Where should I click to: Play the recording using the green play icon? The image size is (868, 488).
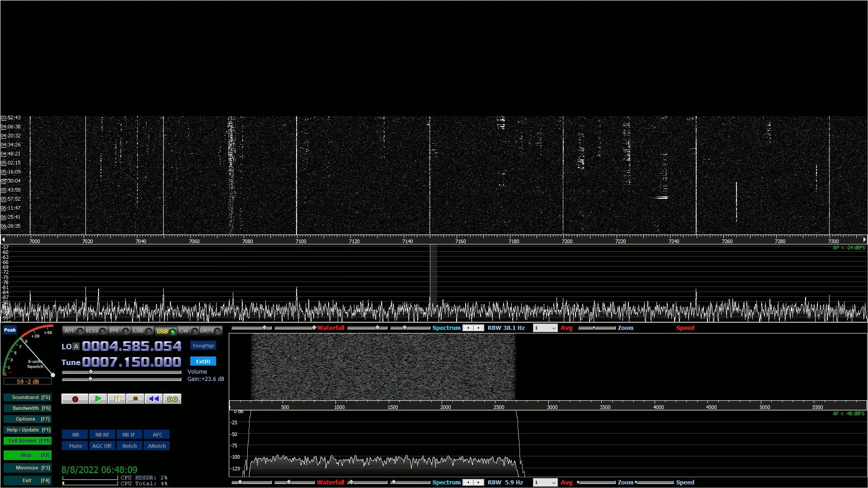point(98,399)
